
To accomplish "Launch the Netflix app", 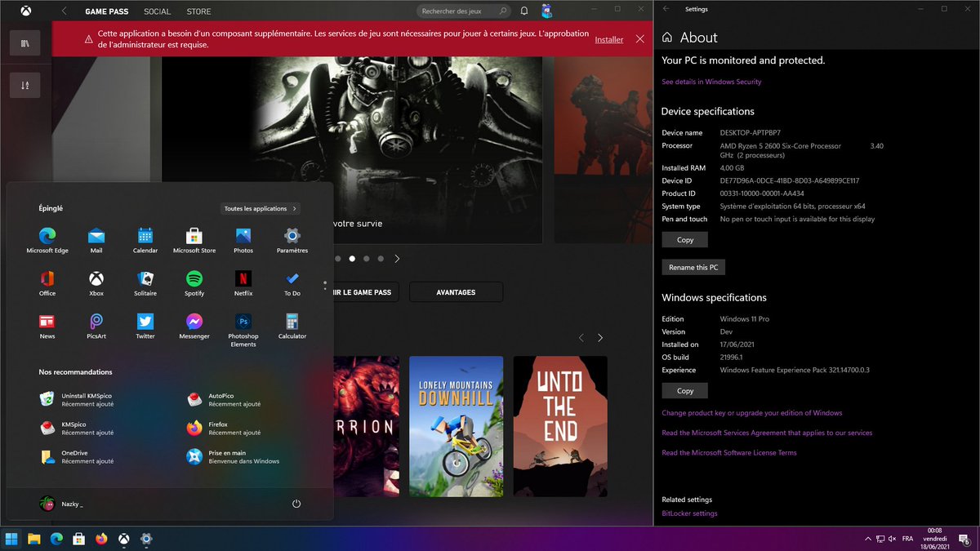I will tap(243, 283).
